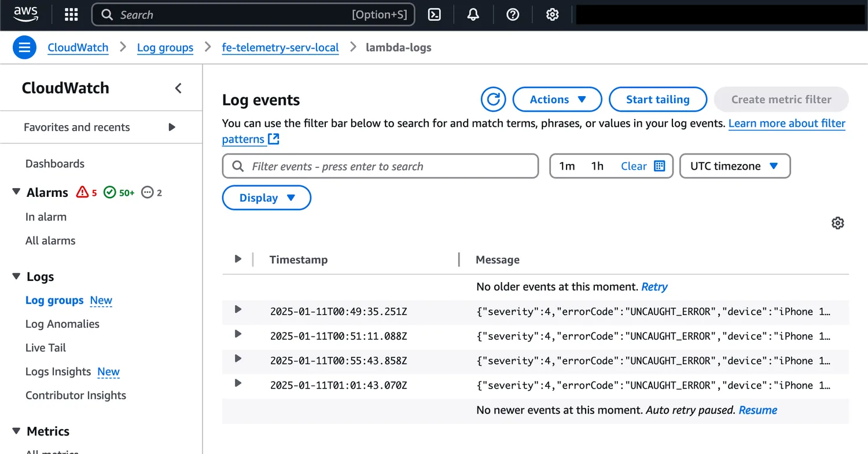The height and width of the screenshot is (454, 868).
Task: Go to the CloudWatch breadcrumb
Action: coord(78,47)
